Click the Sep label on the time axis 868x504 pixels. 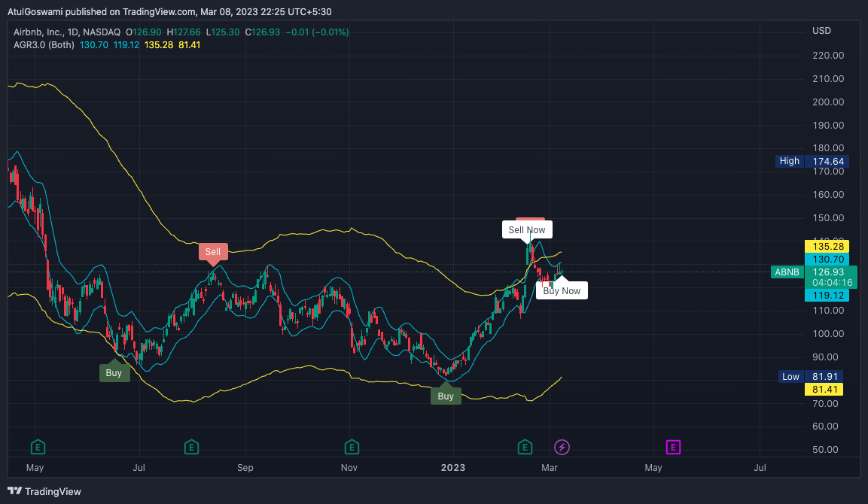click(x=245, y=467)
